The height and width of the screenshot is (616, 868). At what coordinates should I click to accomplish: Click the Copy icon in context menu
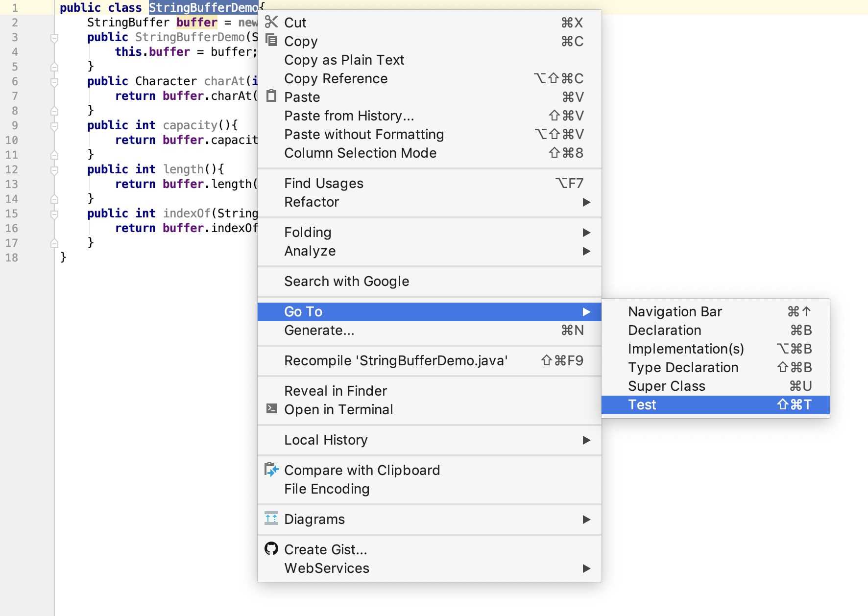click(x=271, y=40)
